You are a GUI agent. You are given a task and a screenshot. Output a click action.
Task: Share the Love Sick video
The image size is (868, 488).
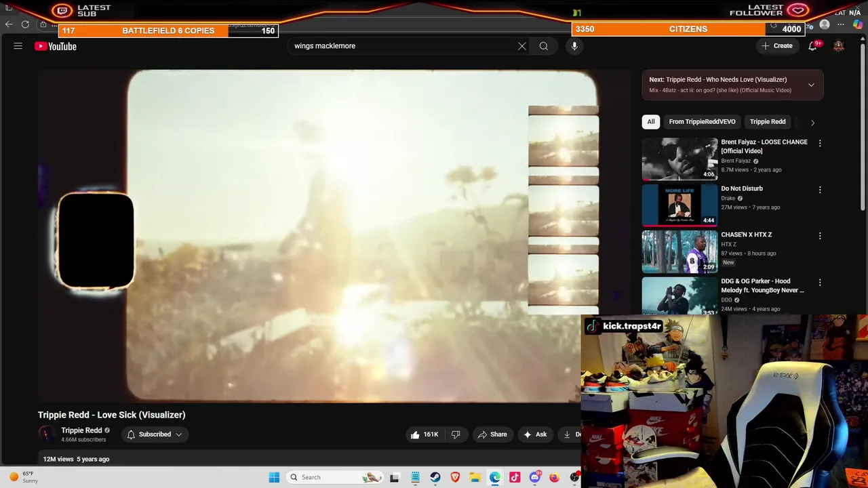492,434
